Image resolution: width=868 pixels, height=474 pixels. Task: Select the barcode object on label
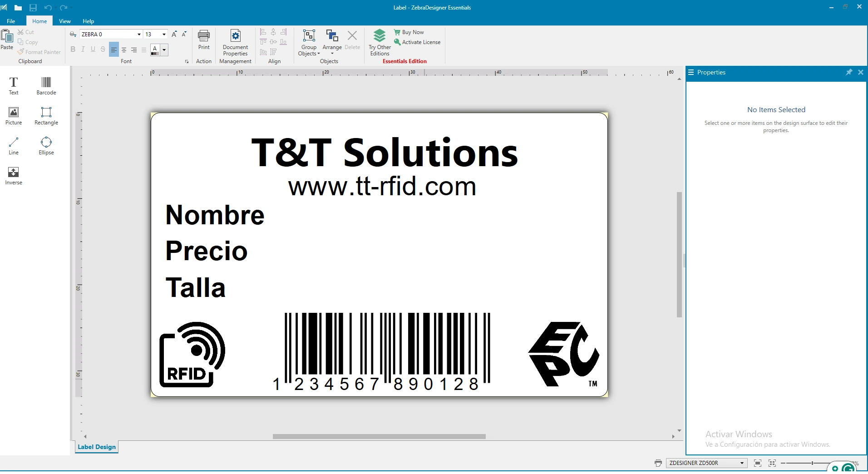tap(382, 352)
